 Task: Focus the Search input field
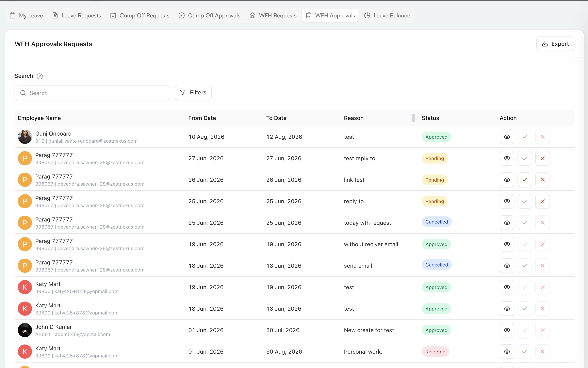pos(92,93)
